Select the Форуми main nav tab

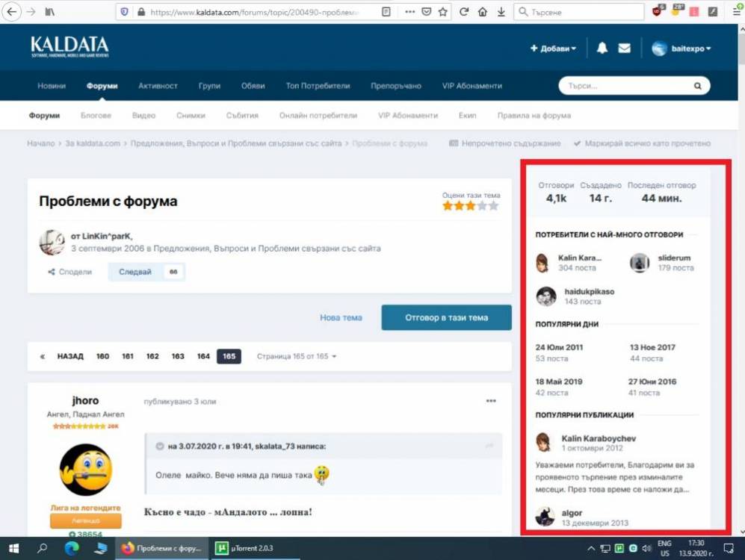click(x=102, y=86)
